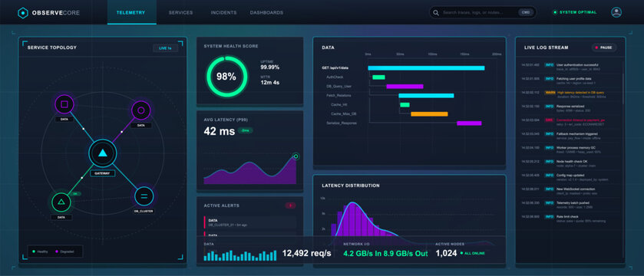Click the AuthCheck row label
This screenshot has width=644, height=276.
[x=335, y=77]
